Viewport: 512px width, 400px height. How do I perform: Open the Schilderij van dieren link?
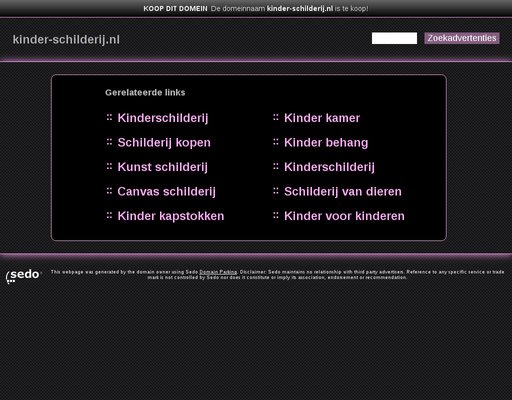(x=343, y=192)
